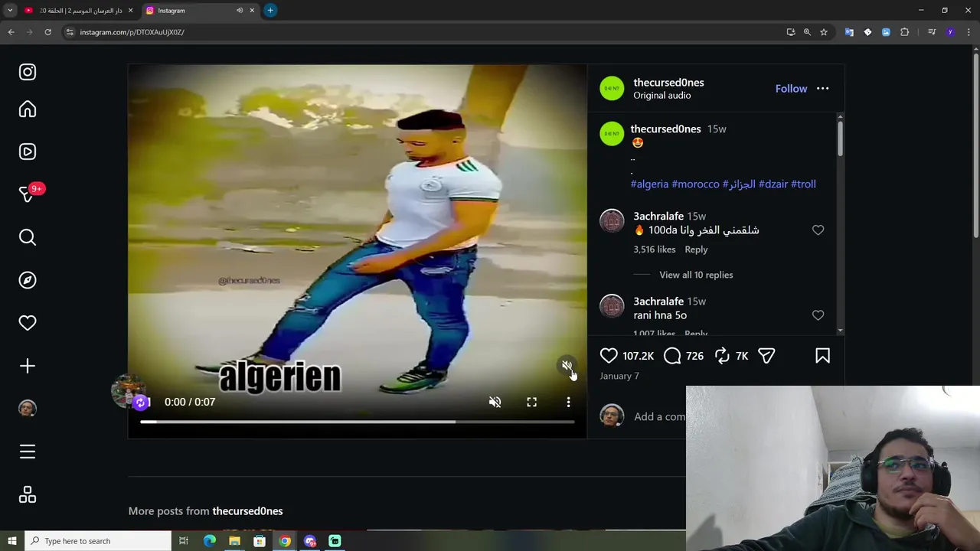Open post options three-dot menu
Image resolution: width=980 pixels, height=551 pixels.
coord(823,89)
